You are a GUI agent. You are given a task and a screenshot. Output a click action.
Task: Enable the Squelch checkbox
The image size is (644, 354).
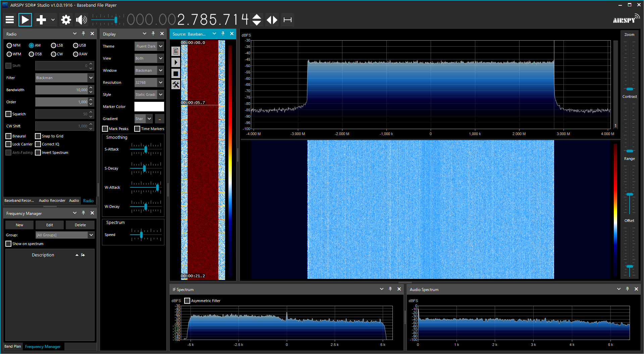coord(9,114)
